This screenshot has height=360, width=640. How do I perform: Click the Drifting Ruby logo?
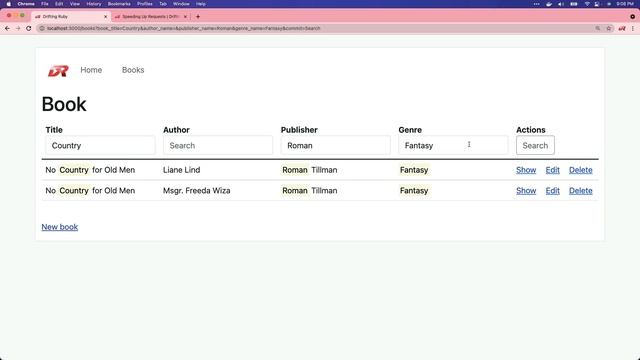(58, 71)
